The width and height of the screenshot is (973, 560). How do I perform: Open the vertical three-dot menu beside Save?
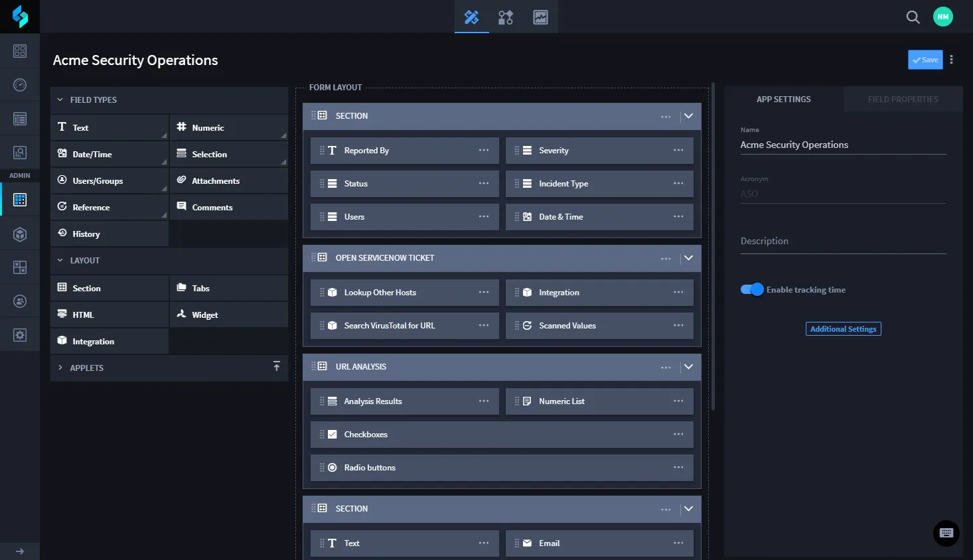pyautogui.click(x=951, y=60)
